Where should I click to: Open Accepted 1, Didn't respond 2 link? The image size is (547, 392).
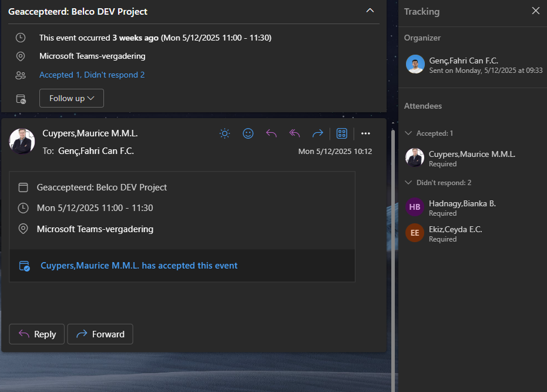(x=92, y=75)
